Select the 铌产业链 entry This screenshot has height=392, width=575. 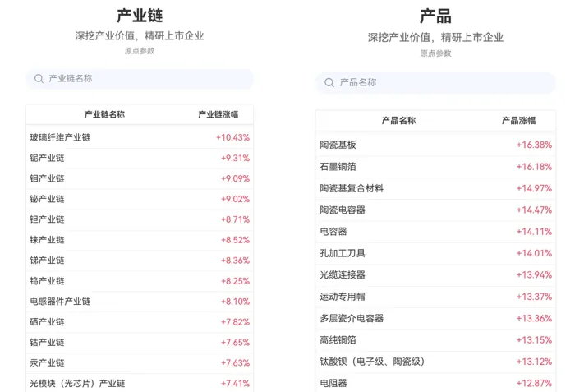tap(140, 158)
